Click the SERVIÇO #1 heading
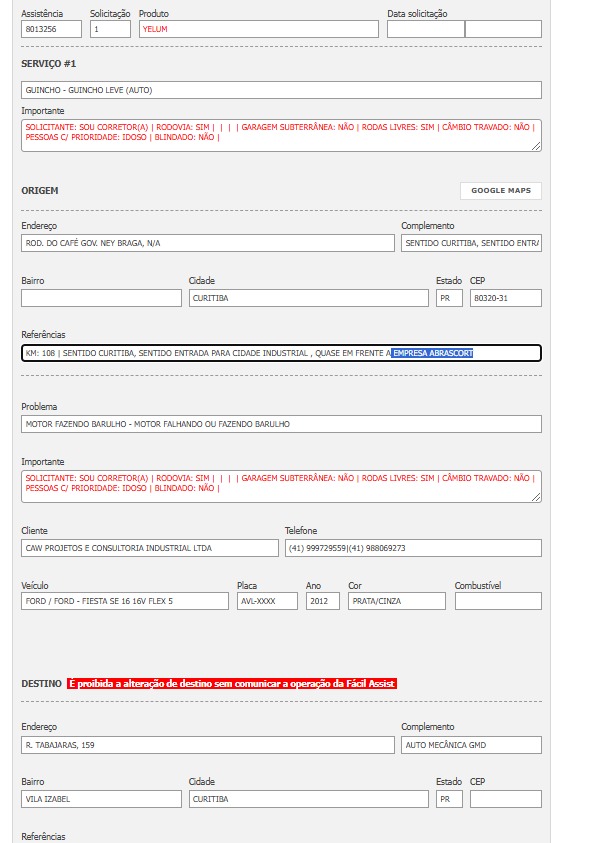The image size is (601, 843). pos(48,63)
